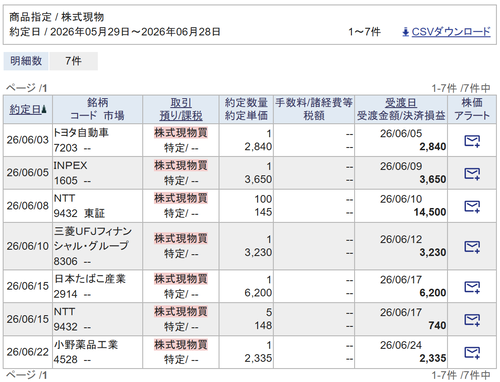
Task: Sort table by 約定日 column
Action: click(x=25, y=109)
